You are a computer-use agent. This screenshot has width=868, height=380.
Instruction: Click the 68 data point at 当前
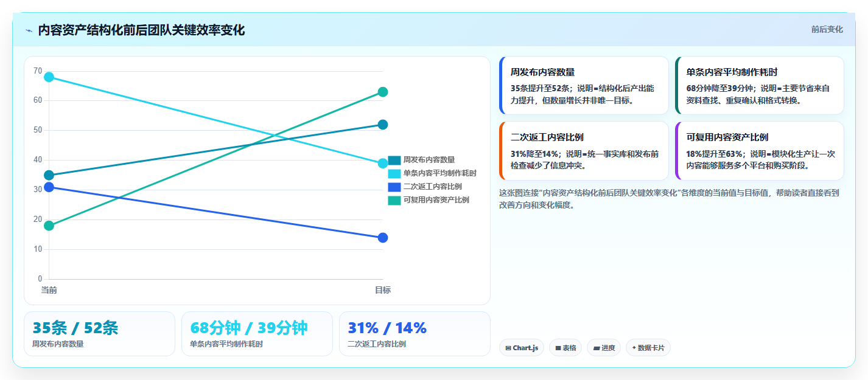[x=49, y=77]
